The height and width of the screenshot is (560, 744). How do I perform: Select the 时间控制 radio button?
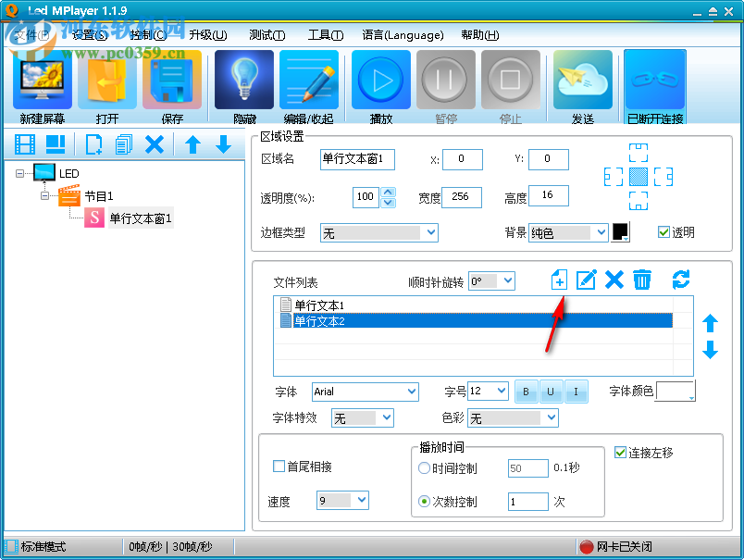pyautogui.click(x=424, y=467)
